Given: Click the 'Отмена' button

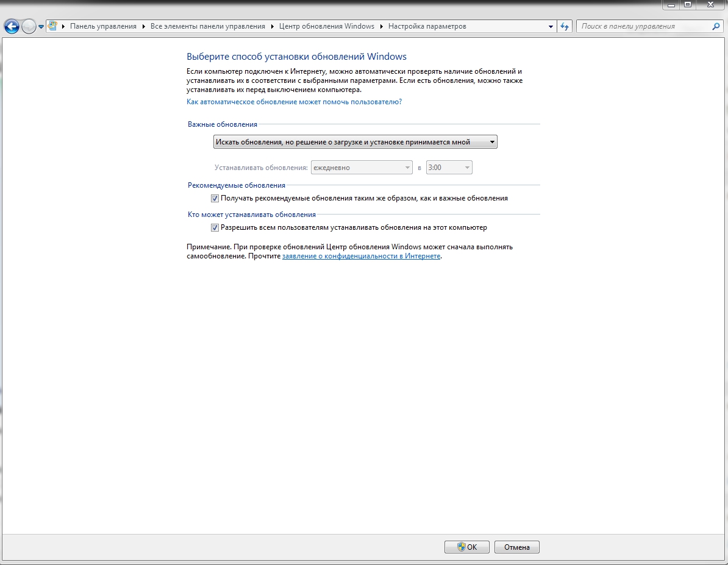Looking at the screenshot, I should tap(516, 547).
